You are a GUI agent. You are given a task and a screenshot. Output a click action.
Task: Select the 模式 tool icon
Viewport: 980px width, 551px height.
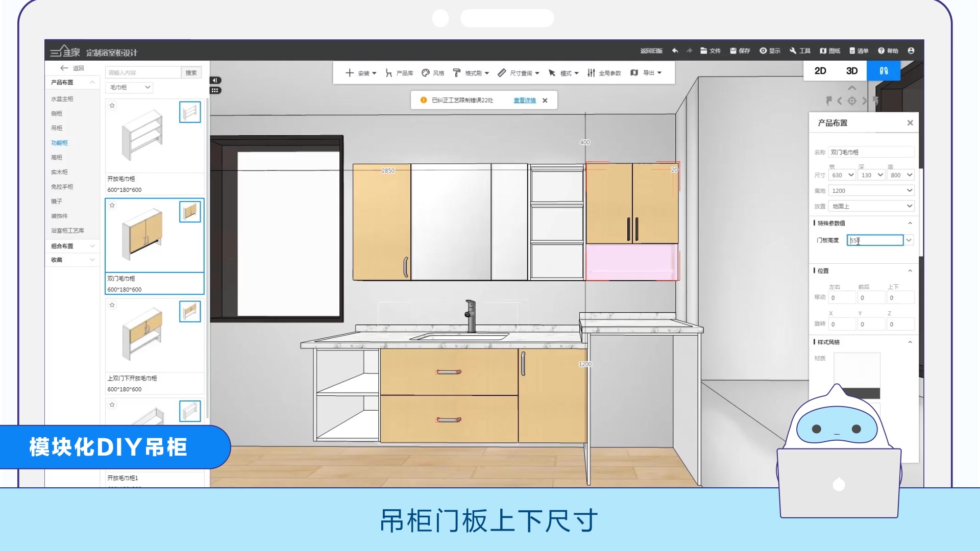553,72
